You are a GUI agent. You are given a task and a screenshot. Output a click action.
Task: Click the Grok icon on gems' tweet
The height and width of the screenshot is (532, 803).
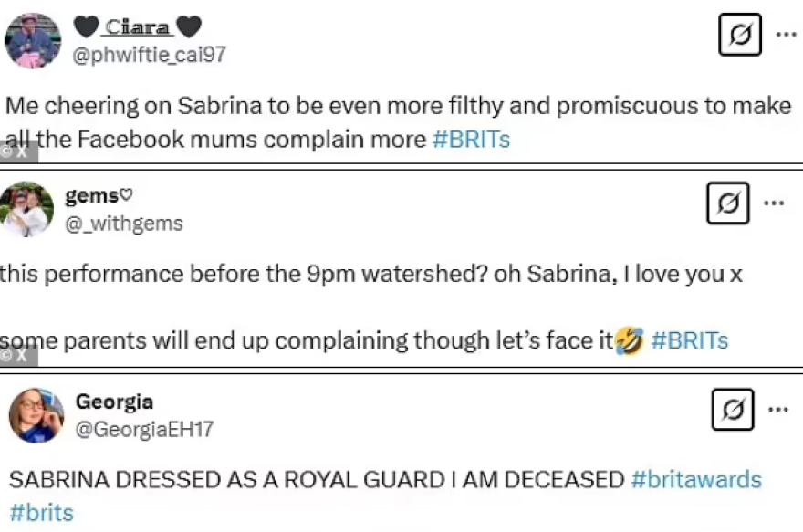pyautogui.click(x=727, y=203)
